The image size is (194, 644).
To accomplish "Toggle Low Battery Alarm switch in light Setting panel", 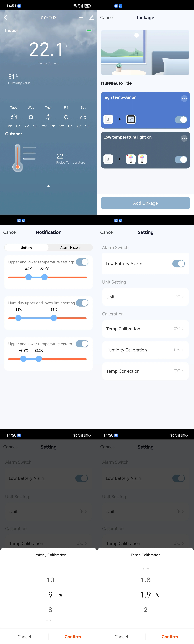I will [178, 263].
